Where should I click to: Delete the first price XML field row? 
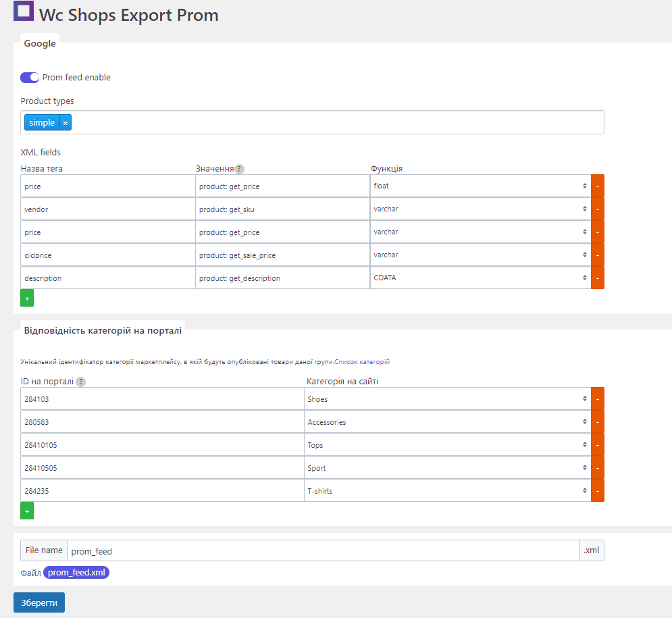pos(598,186)
